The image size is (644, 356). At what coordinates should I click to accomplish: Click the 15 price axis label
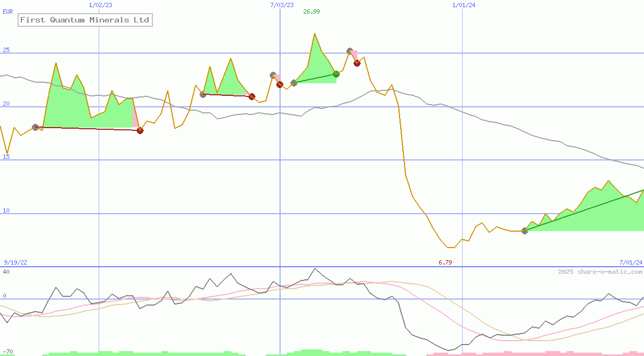6,157
